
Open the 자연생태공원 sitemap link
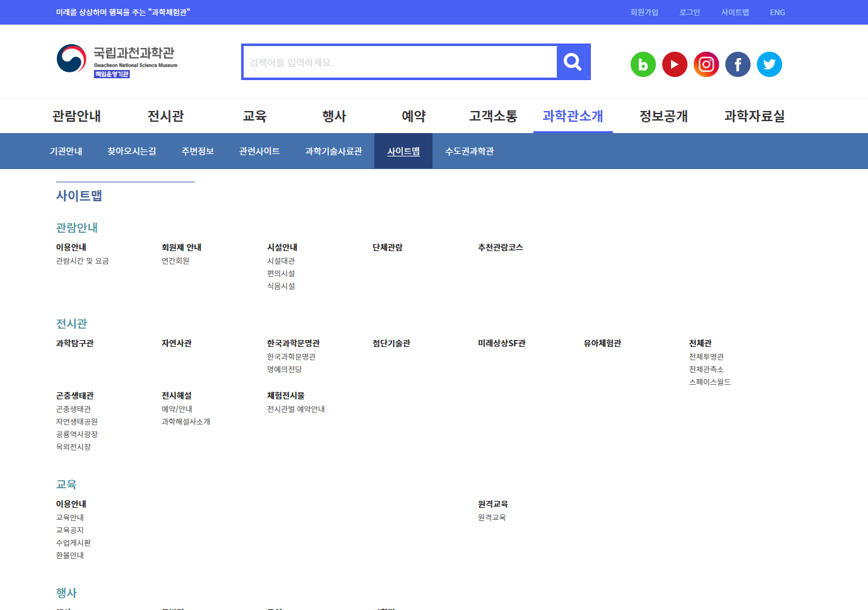pos(76,422)
